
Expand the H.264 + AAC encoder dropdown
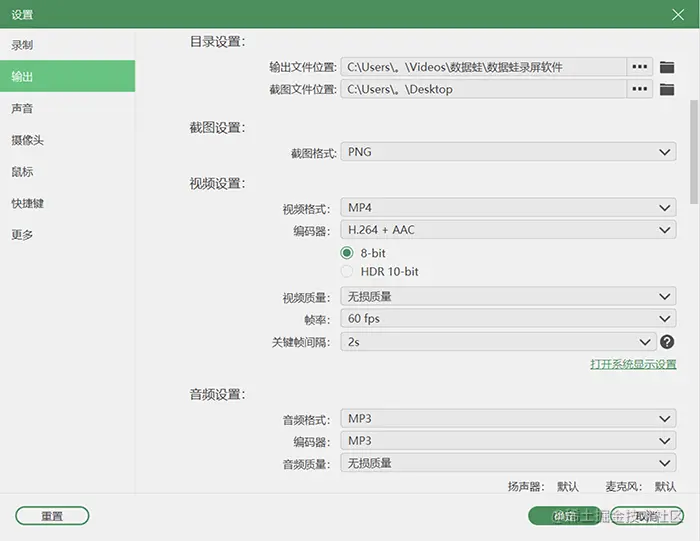point(508,230)
